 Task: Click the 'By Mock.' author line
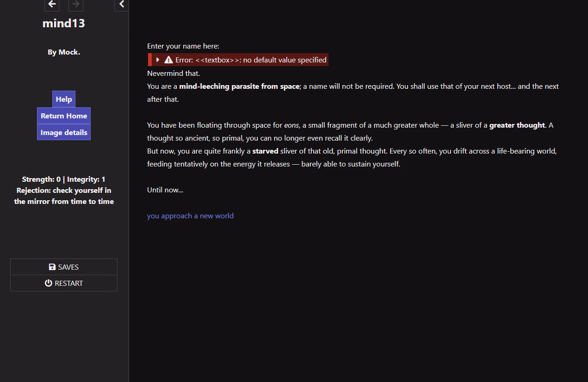64,52
